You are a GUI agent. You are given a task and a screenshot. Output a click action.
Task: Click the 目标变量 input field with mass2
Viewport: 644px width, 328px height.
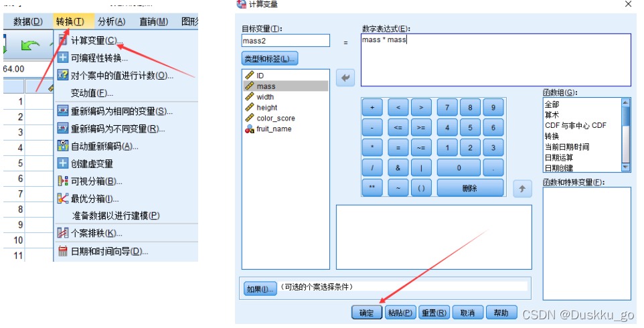pyautogui.click(x=285, y=41)
